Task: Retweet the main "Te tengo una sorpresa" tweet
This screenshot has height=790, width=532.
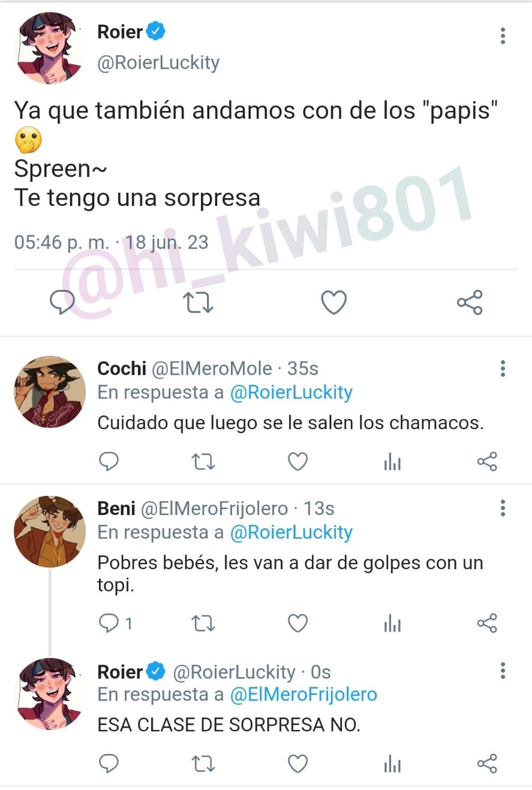Action: [198, 303]
